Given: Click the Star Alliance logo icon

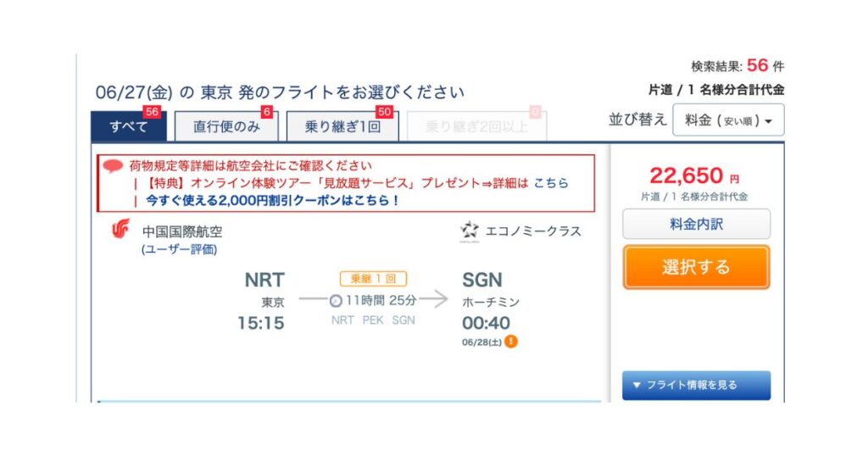Looking at the screenshot, I should click(470, 231).
